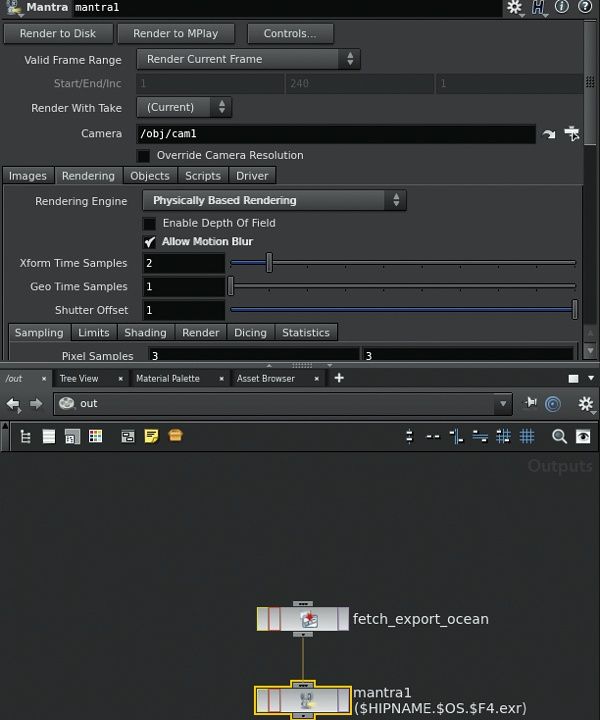This screenshot has width=600, height=720.
Task: Toggle bypass flag on mantra1 node
Action: point(274,701)
